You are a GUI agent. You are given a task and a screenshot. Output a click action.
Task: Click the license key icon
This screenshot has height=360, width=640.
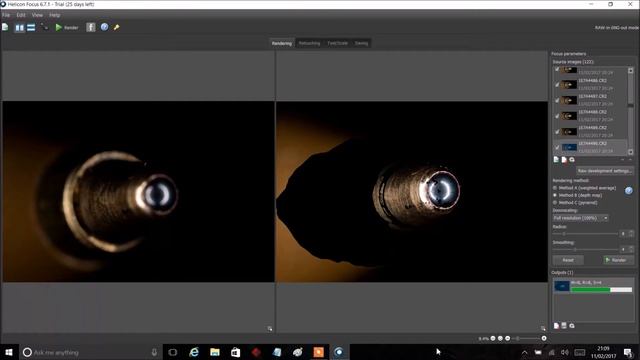[x=116, y=27]
